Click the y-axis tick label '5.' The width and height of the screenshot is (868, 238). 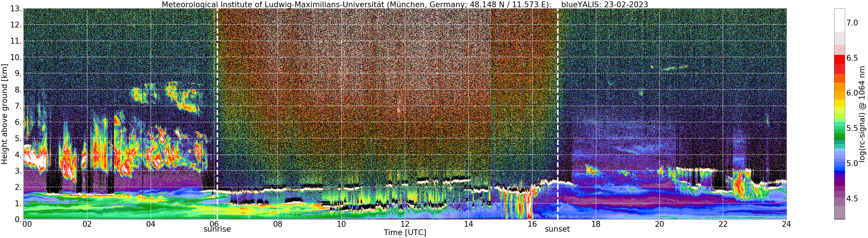coord(18,138)
